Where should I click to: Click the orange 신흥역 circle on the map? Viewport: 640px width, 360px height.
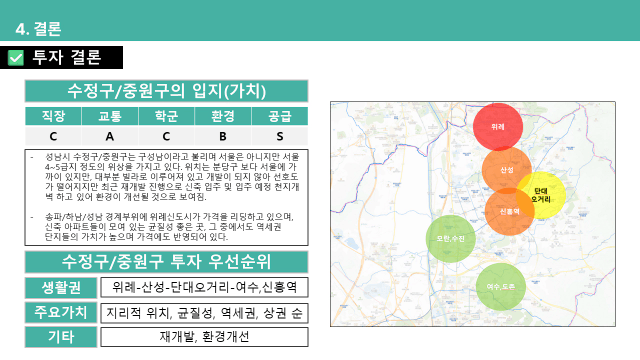click(509, 211)
